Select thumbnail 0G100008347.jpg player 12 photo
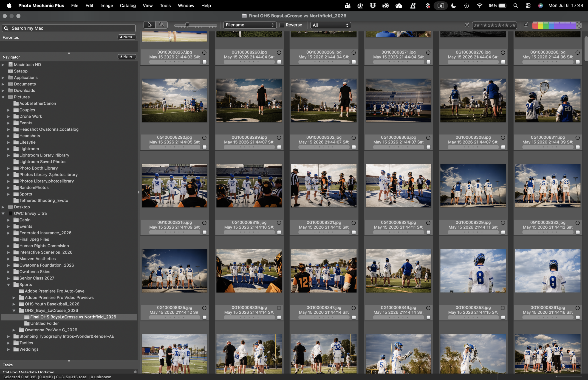Image resolution: width=588 pixels, height=380 pixels. [x=324, y=271]
